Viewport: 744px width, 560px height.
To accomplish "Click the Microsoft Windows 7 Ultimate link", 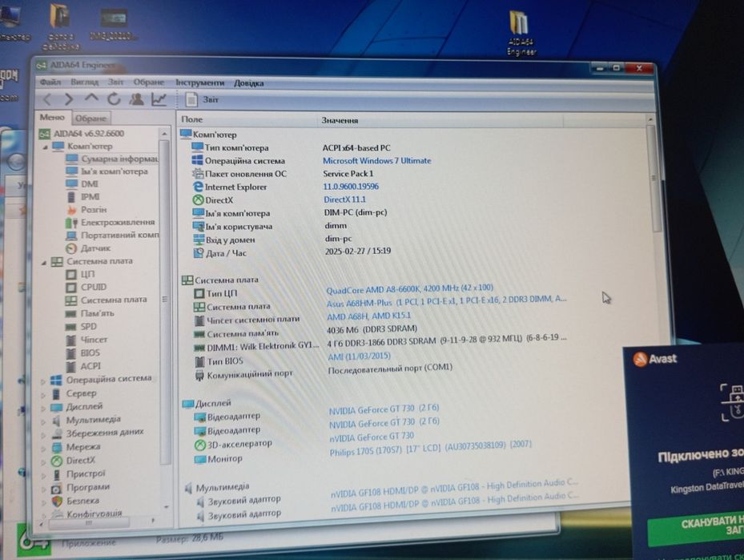I will (376, 161).
